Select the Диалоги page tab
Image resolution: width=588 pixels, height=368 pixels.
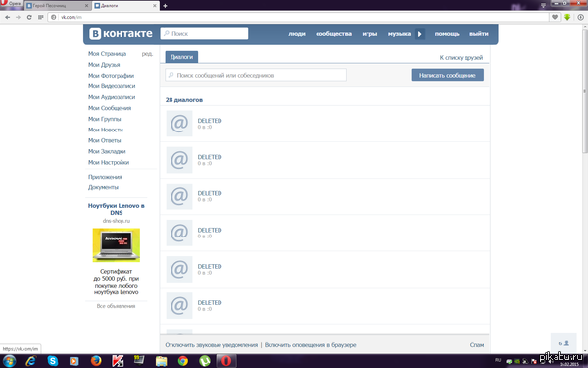pos(181,57)
